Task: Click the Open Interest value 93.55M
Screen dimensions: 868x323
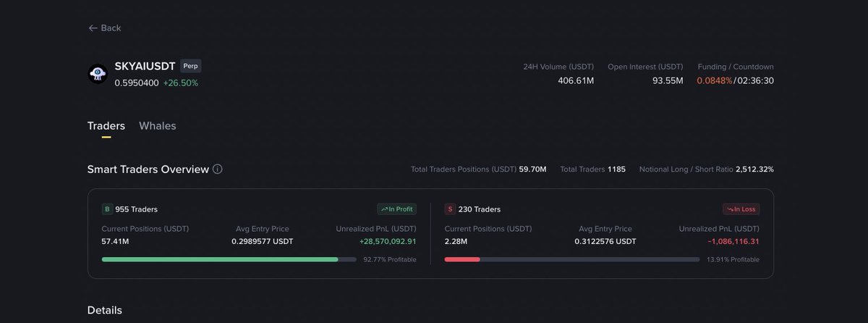Action: click(x=668, y=80)
